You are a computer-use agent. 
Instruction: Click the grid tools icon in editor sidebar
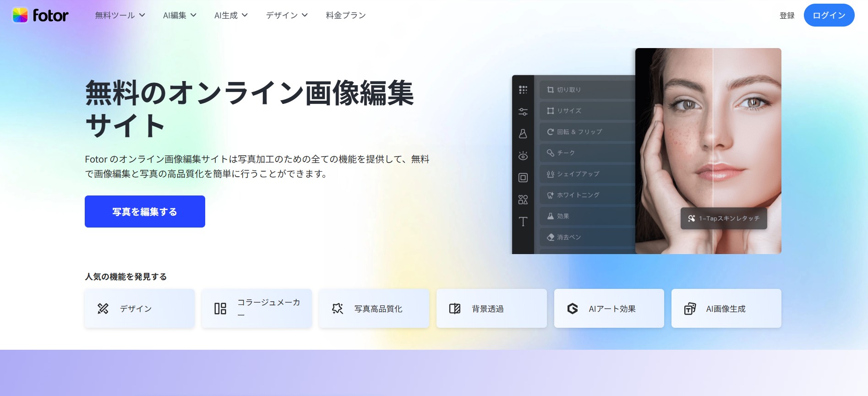pos(523,90)
